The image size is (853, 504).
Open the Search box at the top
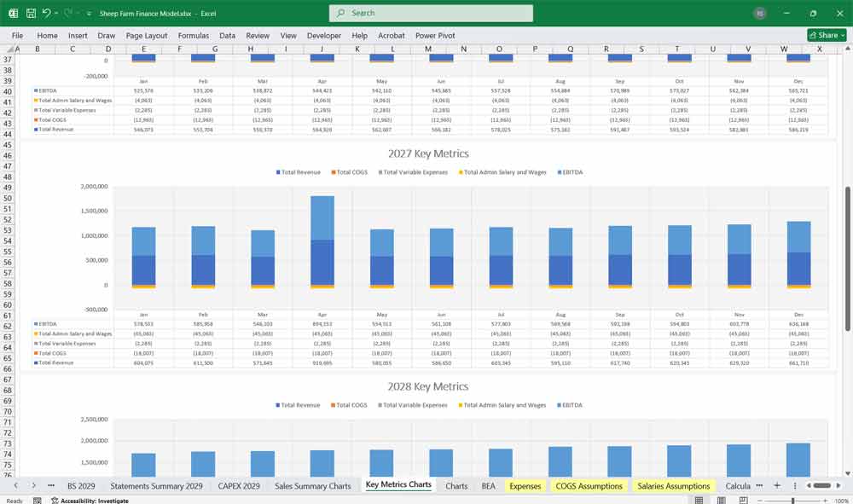[x=432, y=13]
